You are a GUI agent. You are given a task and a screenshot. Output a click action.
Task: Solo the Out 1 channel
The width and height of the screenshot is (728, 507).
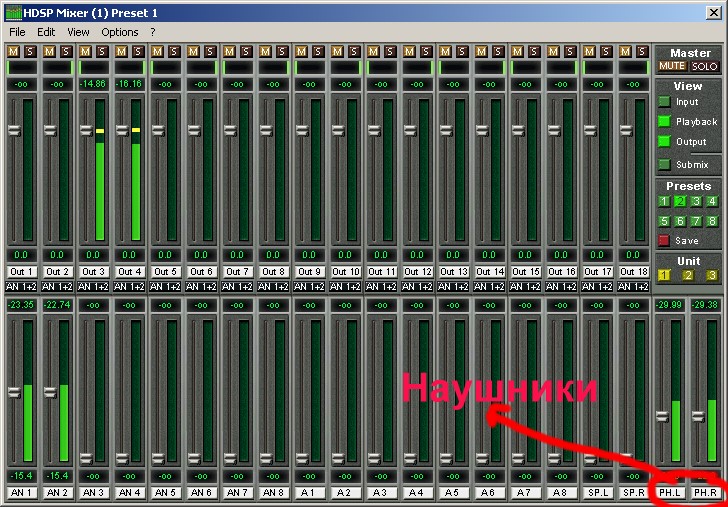tap(30, 52)
